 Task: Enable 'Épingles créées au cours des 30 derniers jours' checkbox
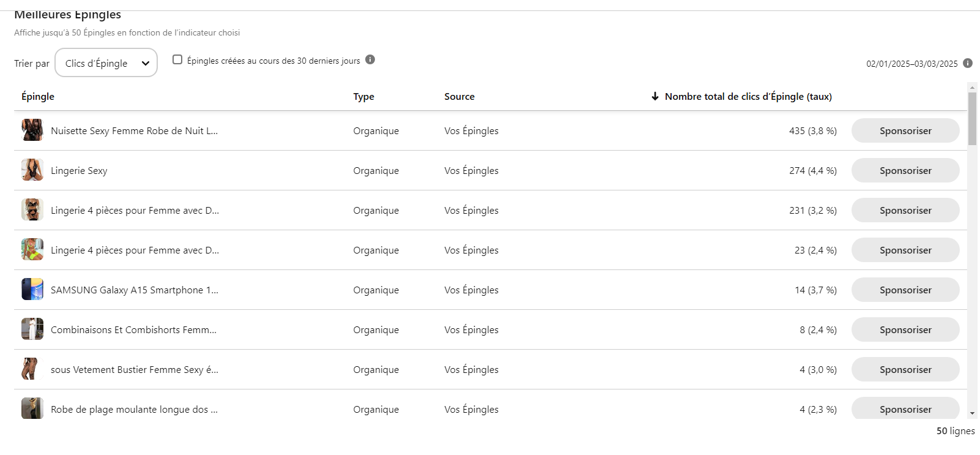pos(177,59)
